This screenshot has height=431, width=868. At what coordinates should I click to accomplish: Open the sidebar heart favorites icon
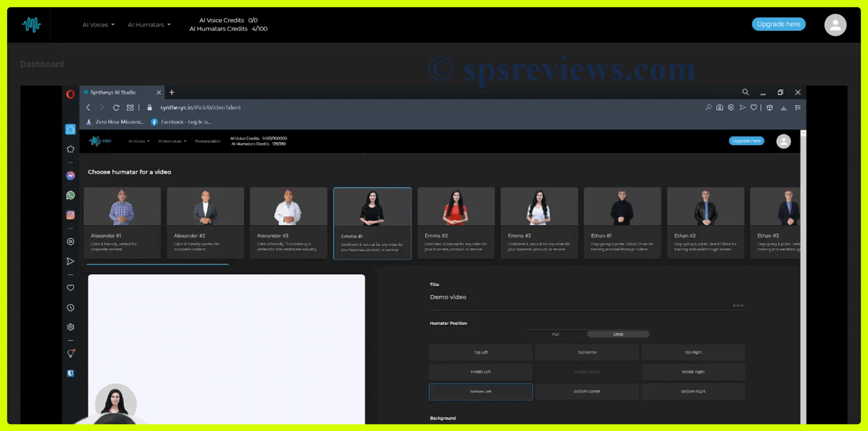coord(71,288)
